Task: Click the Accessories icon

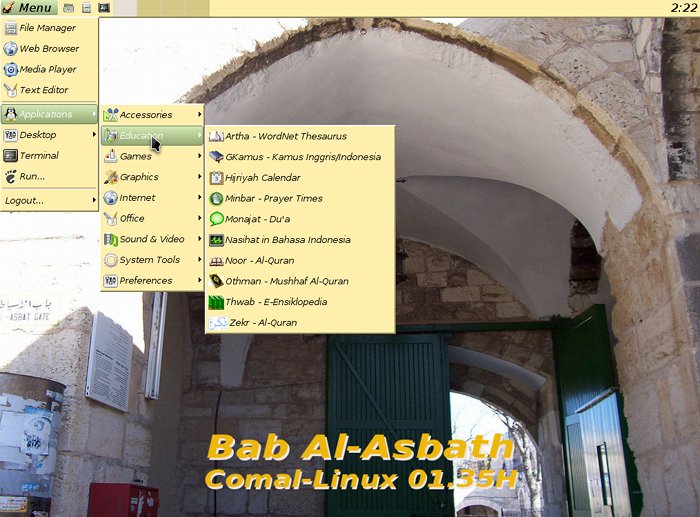Action: coord(111,115)
